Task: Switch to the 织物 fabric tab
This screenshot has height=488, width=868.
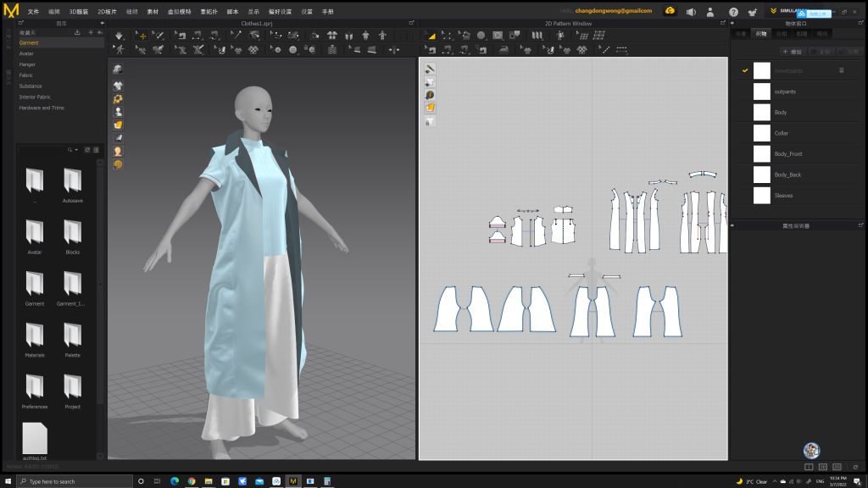Action: tap(760, 34)
